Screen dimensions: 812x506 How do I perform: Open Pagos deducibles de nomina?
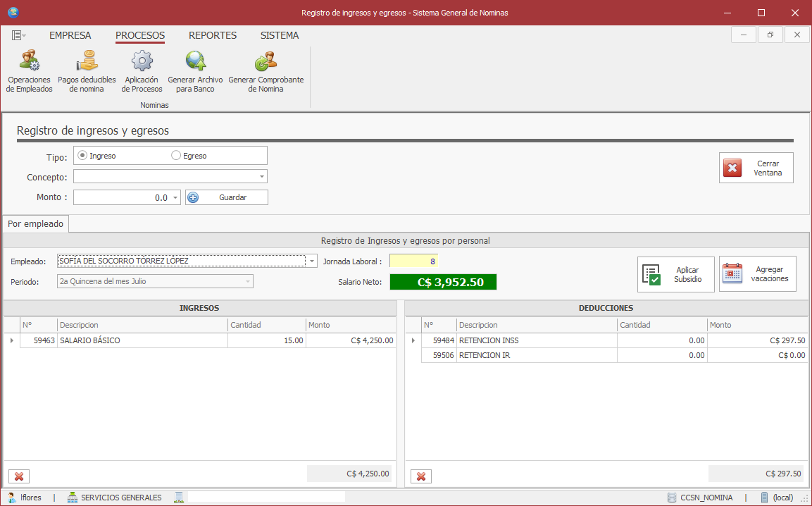(x=87, y=72)
